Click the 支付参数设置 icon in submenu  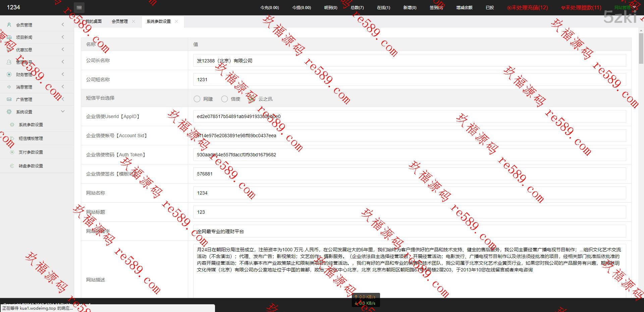12,152
